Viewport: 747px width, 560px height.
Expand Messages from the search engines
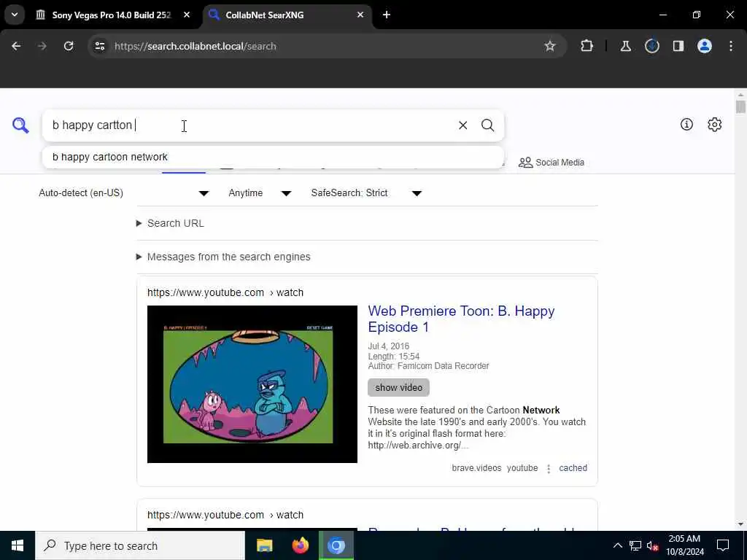pyautogui.click(x=223, y=257)
